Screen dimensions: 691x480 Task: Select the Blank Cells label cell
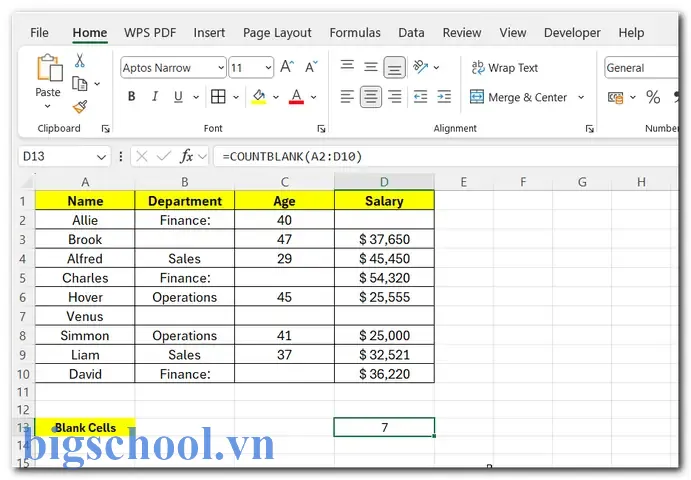point(85,428)
